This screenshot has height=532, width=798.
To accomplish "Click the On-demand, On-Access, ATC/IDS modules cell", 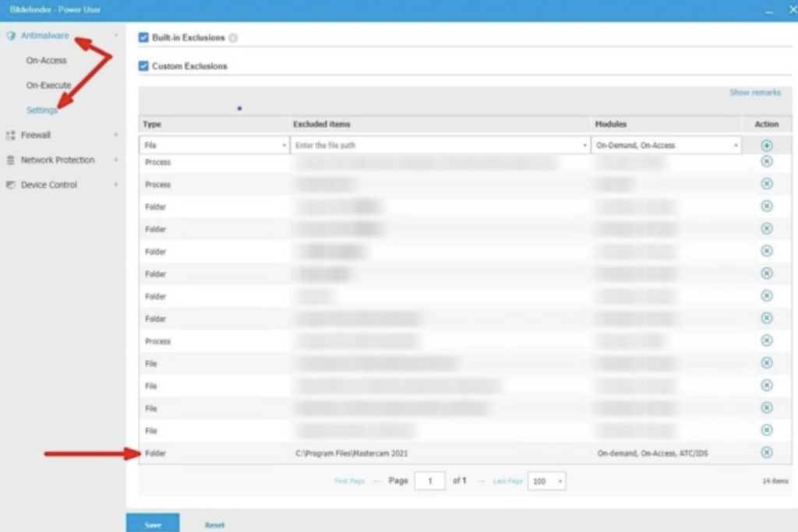I will 652,453.
